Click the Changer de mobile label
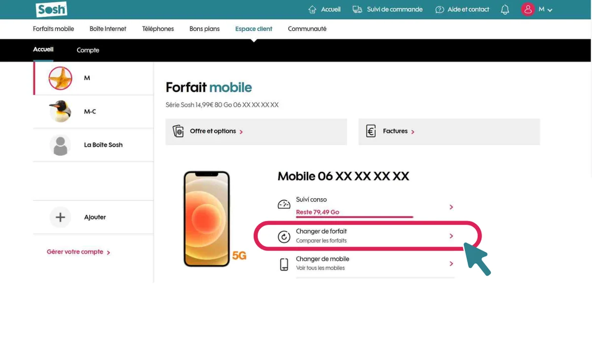This screenshot has width=592, height=364. [323, 258]
